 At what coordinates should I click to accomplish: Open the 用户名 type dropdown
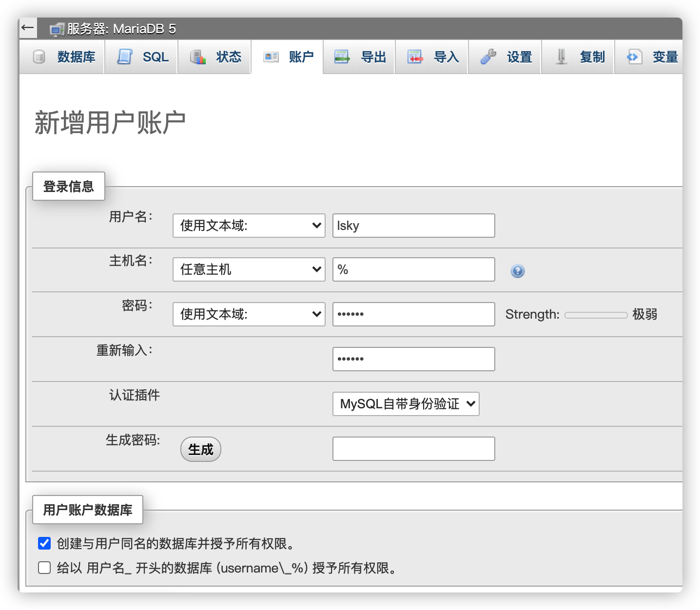coord(249,226)
